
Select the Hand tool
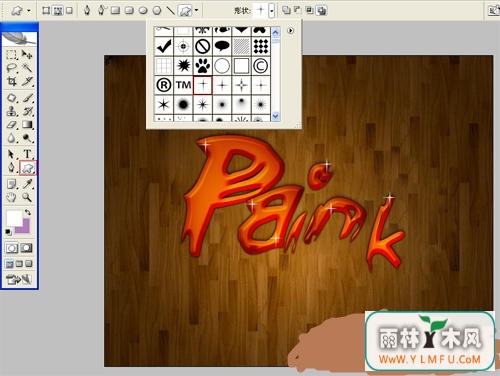(x=12, y=197)
